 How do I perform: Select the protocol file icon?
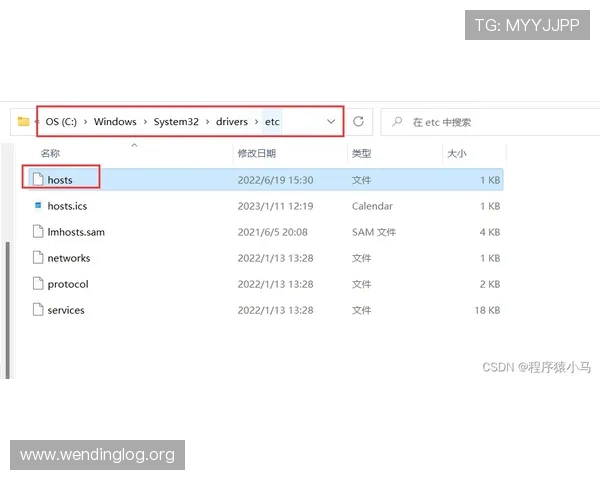click(38, 284)
